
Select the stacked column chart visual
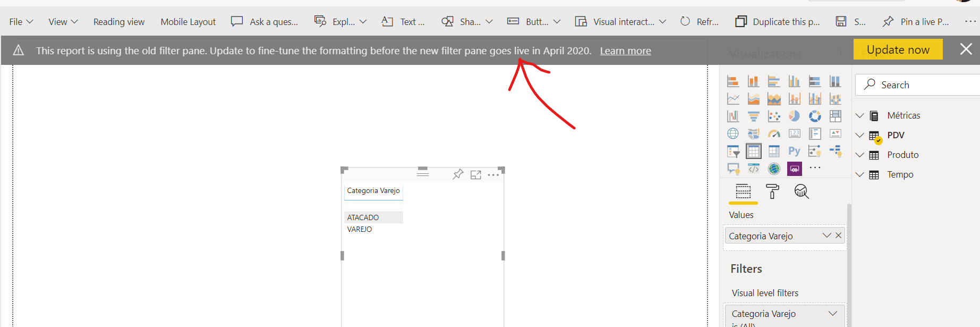[753, 81]
